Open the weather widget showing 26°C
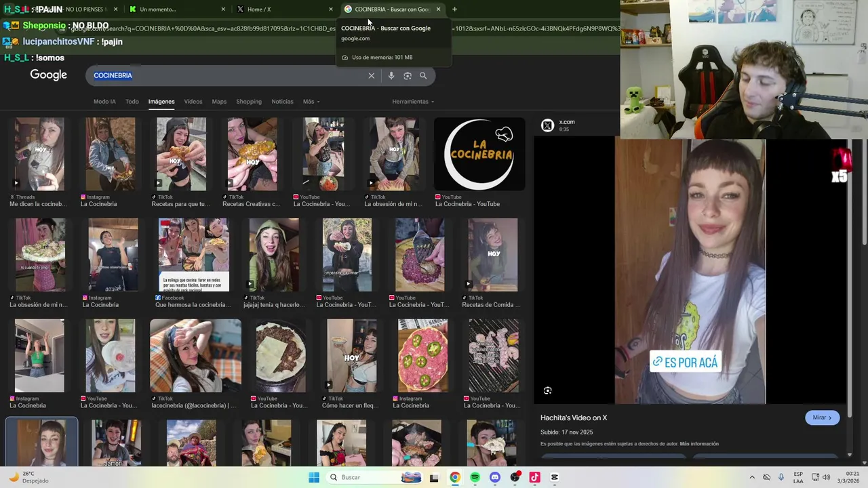This screenshot has height=488, width=868. tap(28, 477)
